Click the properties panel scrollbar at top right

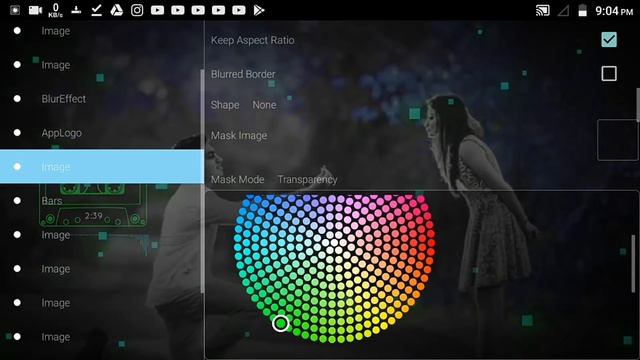(x=638, y=104)
